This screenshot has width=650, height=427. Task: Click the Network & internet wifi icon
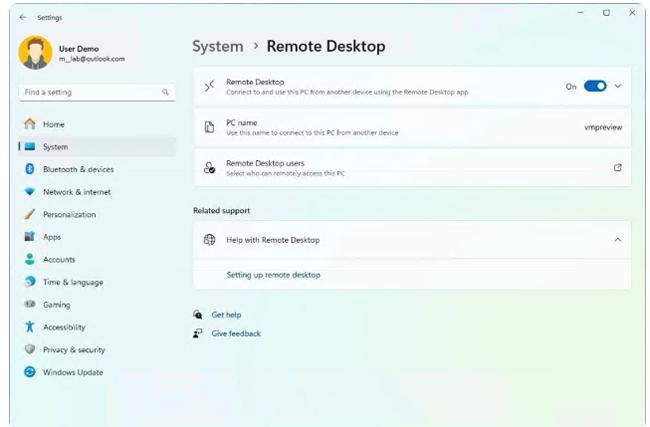pyautogui.click(x=30, y=192)
